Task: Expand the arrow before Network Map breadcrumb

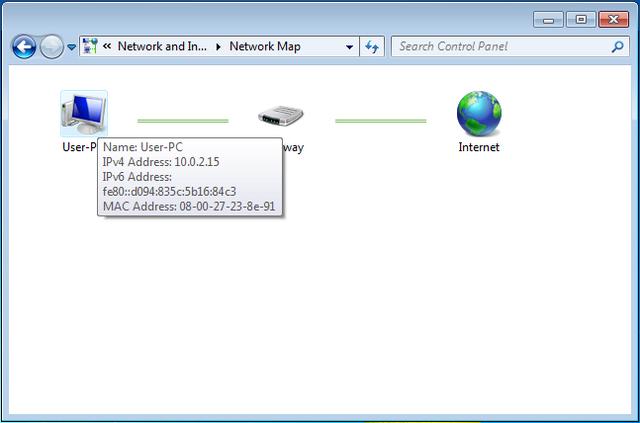Action: 218,47
